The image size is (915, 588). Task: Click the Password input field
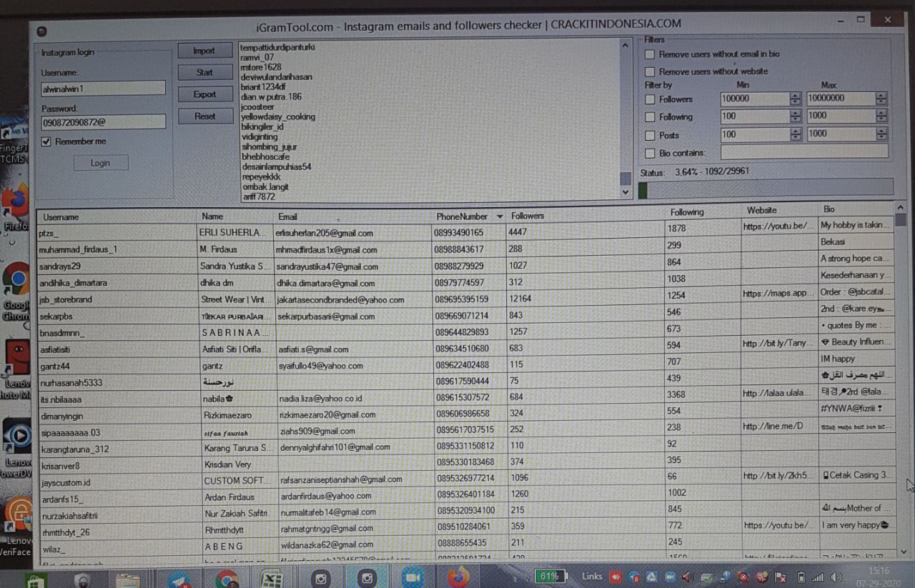pyautogui.click(x=103, y=122)
